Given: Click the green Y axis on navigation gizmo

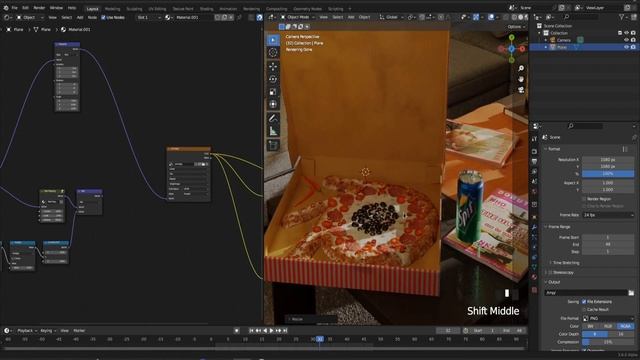Looking at the screenshot, I should [x=511, y=38].
